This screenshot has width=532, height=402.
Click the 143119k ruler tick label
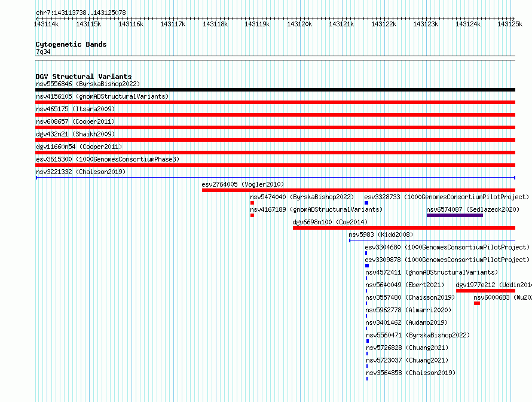tap(257, 24)
